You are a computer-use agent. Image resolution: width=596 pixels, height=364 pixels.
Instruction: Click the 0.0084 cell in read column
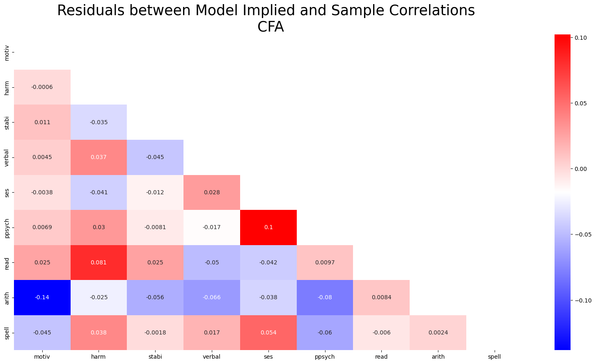pos(381,297)
